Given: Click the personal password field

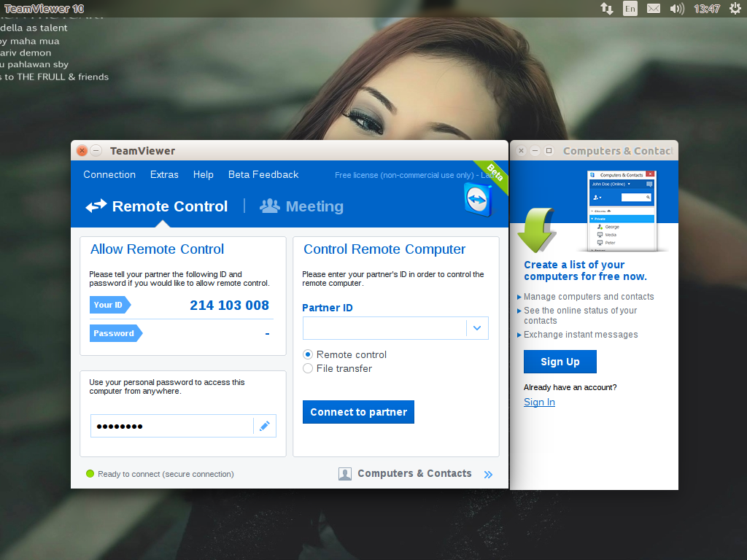Looking at the screenshot, I should pos(172,426).
